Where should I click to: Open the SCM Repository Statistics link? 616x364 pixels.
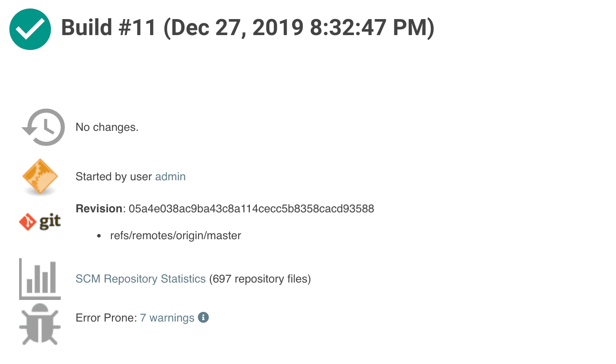click(141, 279)
